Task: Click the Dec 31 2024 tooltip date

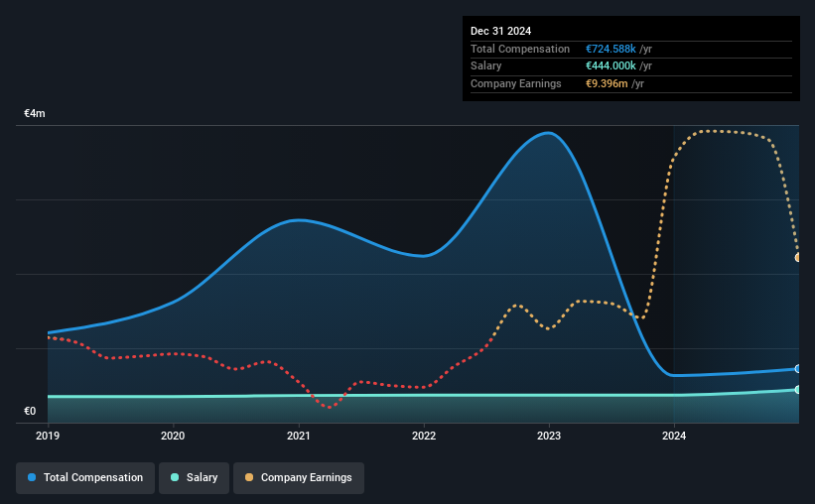Action: [500, 31]
